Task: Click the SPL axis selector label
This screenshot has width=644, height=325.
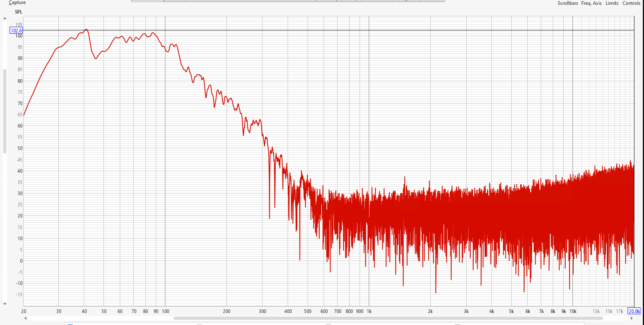Action: click(18, 12)
